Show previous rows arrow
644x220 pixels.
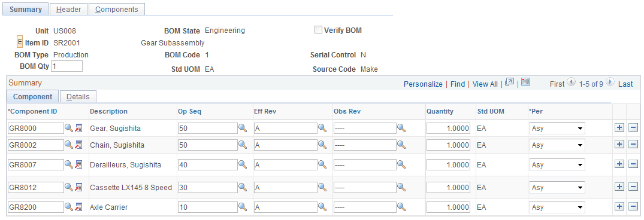point(572,82)
